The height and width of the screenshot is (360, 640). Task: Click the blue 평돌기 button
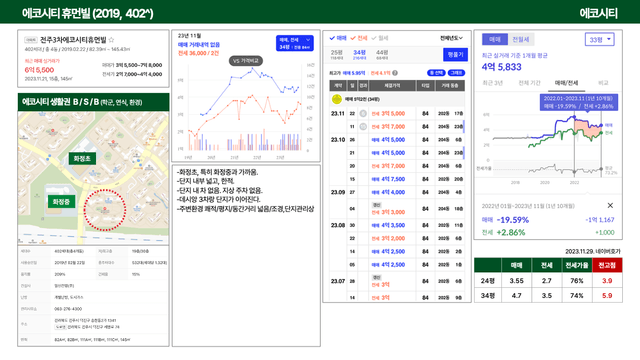coord(456,54)
